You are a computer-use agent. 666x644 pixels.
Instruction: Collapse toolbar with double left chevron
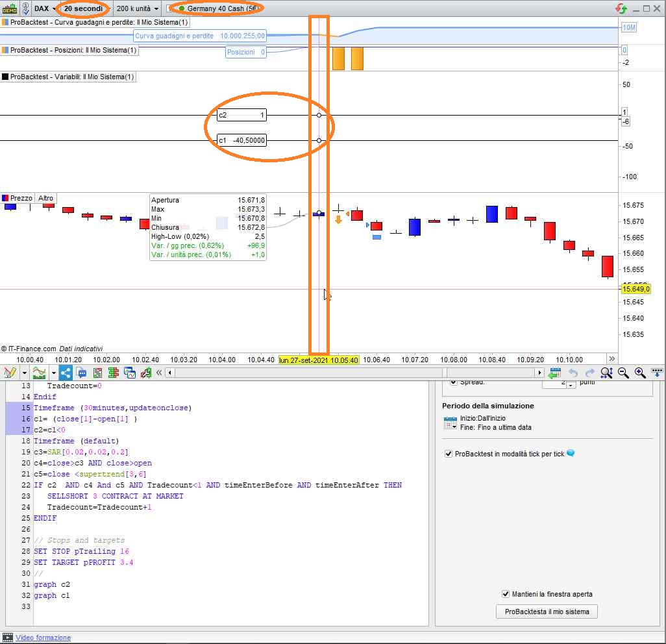point(159,373)
